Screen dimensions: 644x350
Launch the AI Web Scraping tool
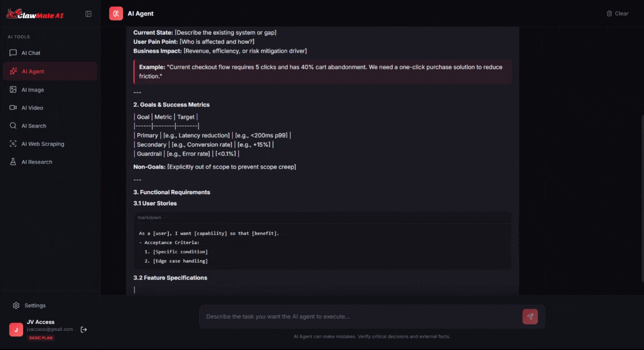[43, 144]
